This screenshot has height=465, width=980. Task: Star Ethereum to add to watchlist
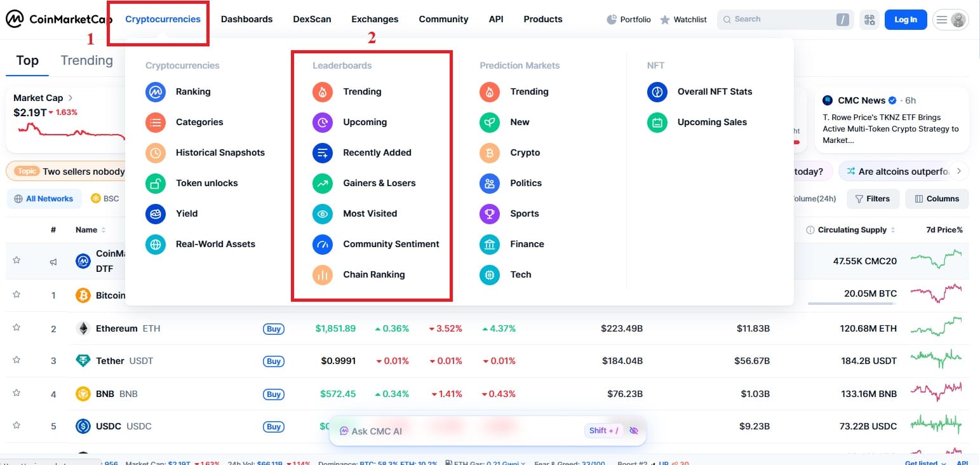click(x=17, y=328)
